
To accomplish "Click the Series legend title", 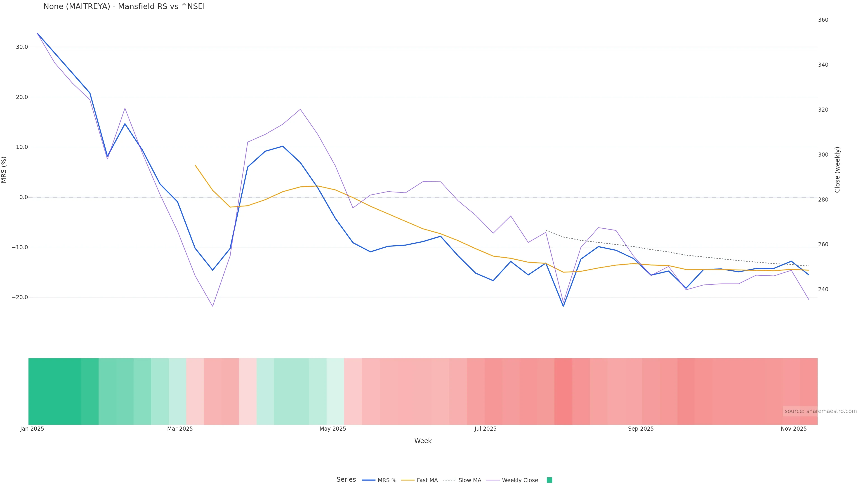I will 346,480.
